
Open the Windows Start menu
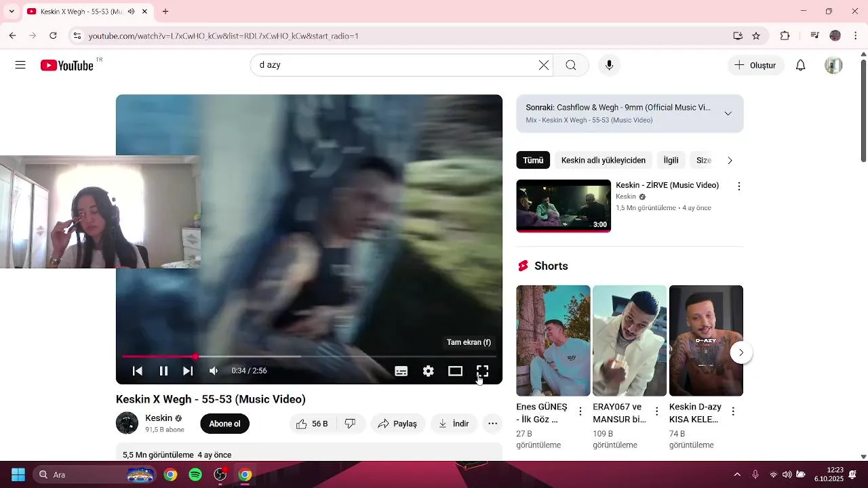coord(18,474)
